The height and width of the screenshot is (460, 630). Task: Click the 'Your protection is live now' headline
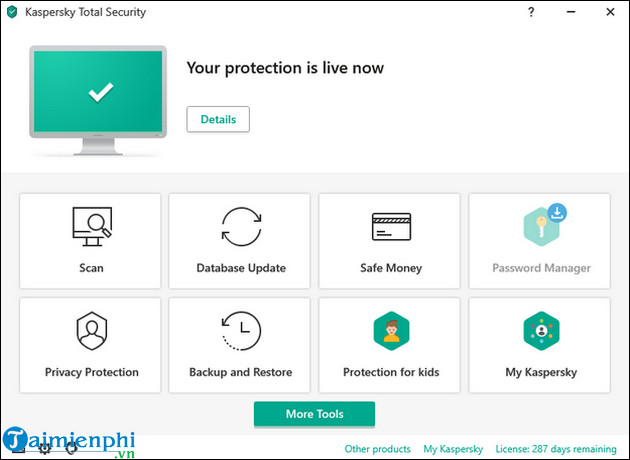(x=285, y=68)
